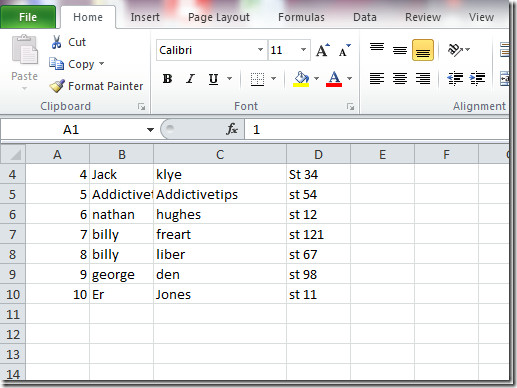The height and width of the screenshot is (388, 517).
Task: Apply the red font color
Action: click(x=334, y=79)
